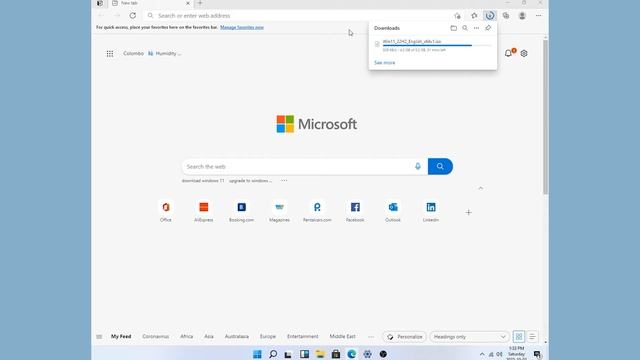Viewport: 640px width, 360px height.
Task: Open page settings gear icon
Action: tap(524, 53)
